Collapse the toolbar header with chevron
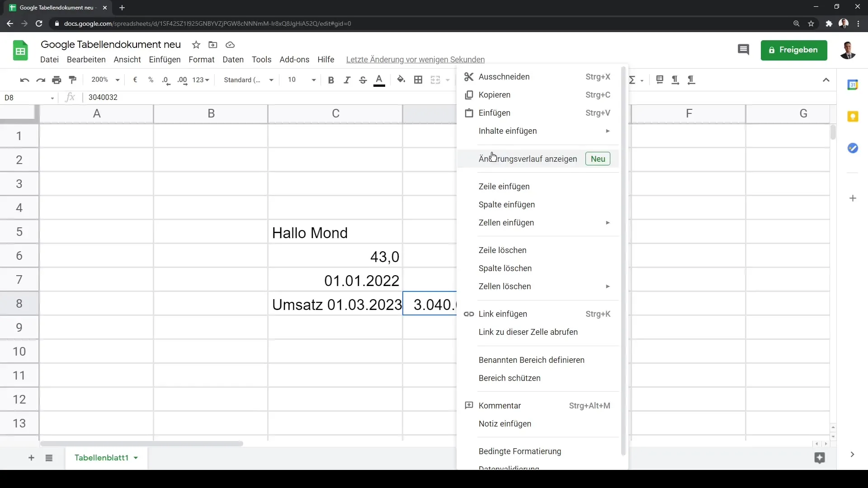Viewport: 868px width, 488px height. (826, 80)
